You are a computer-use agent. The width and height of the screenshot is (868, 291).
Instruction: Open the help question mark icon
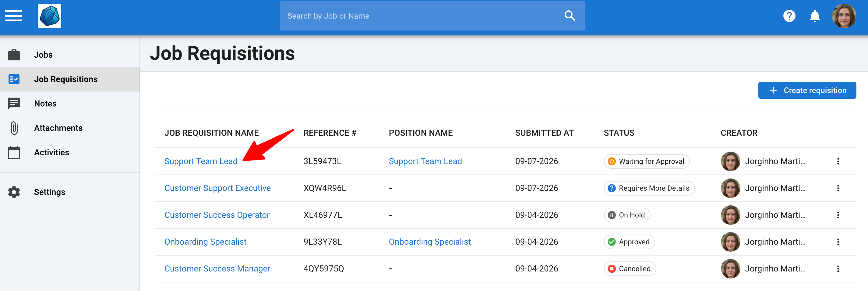789,16
